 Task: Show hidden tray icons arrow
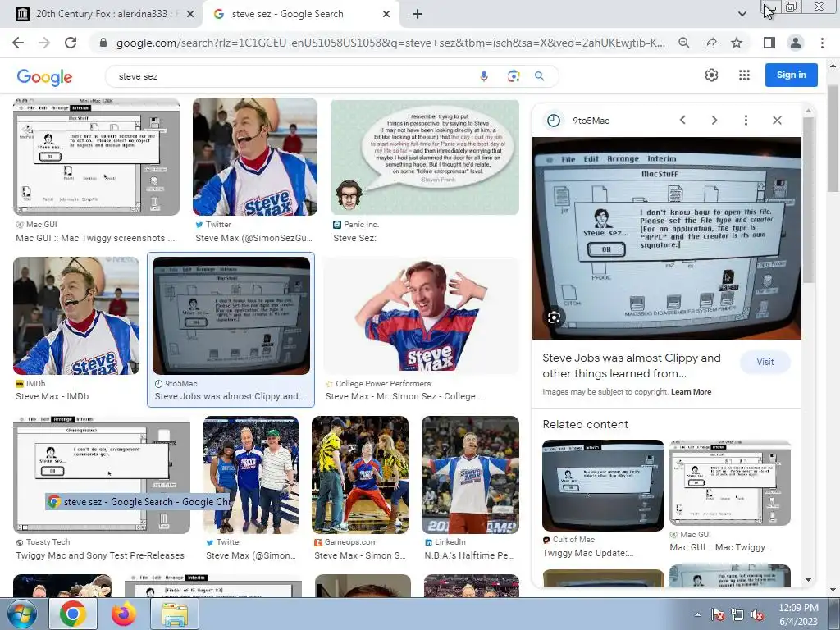[697, 614]
